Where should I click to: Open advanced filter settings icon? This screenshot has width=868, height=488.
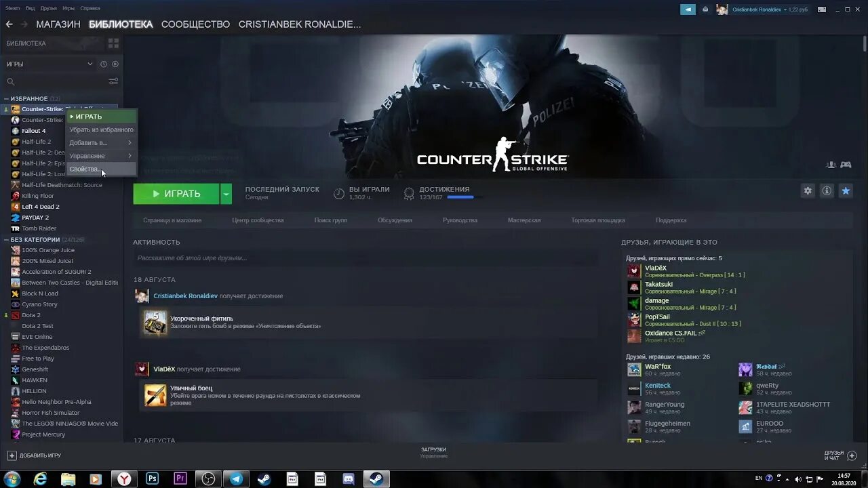pos(113,81)
